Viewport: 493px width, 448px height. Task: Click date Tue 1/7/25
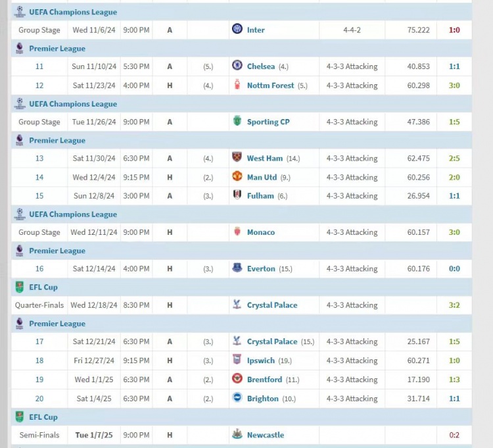click(94, 435)
